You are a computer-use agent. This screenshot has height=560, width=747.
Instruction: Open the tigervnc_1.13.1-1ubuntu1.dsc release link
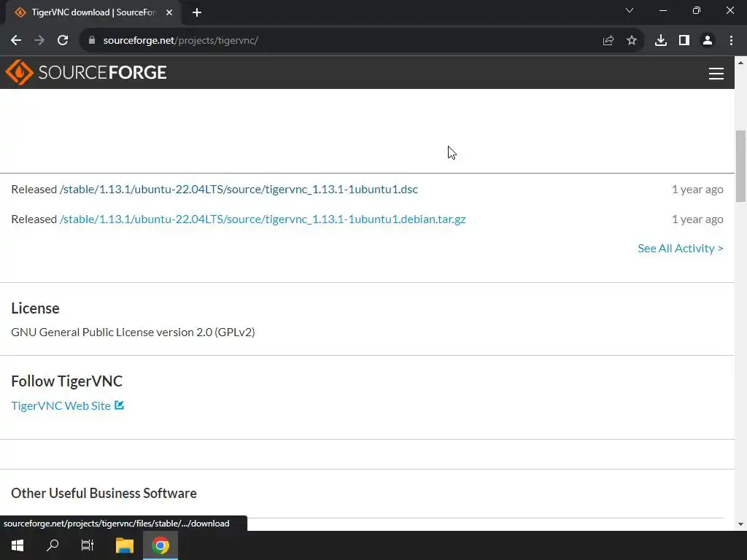click(239, 190)
